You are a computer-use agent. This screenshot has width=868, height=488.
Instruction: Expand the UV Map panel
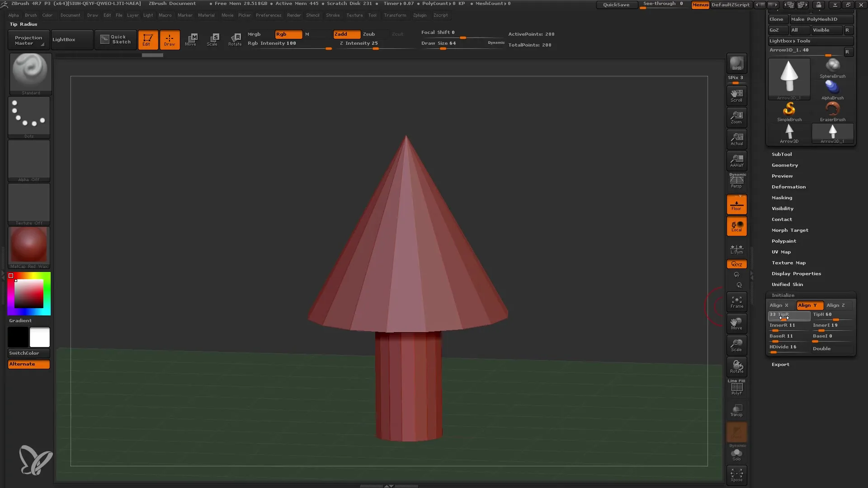(x=781, y=251)
